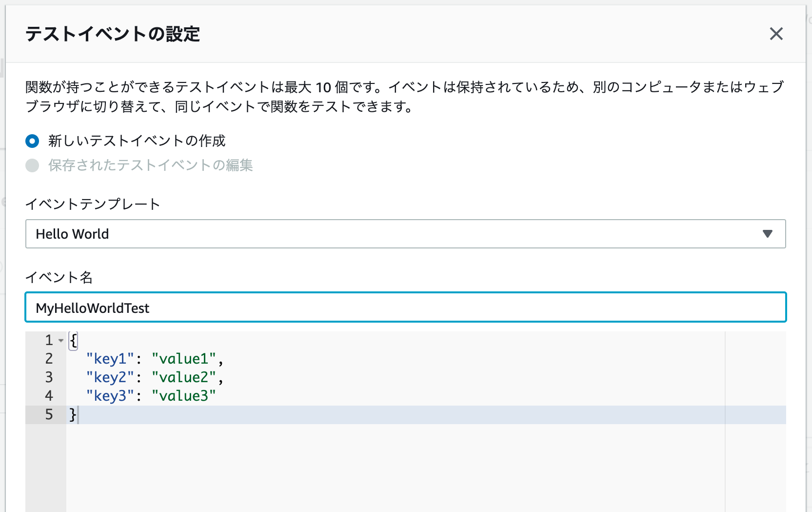Click the empty area below the JSON code
This screenshot has height=512, width=812.
[390, 469]
